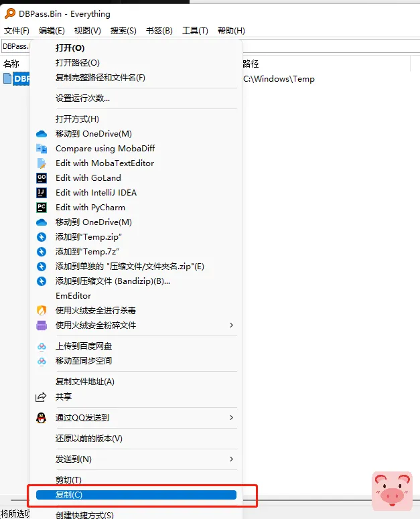
Task: Click the blue file icon next to DBPass.Bin in the results
Action: tap(7, 78)
